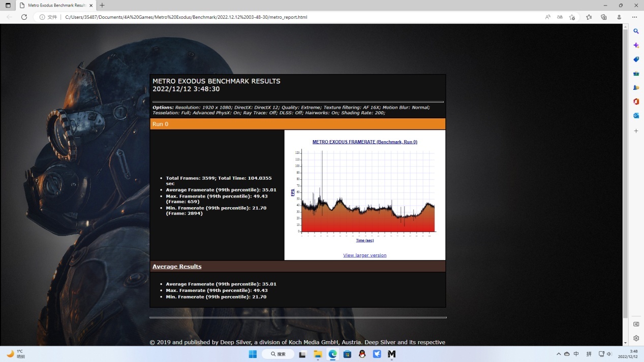Click the scrollbar up arrow
Screen dimensions: 644x362
point(625,26)
